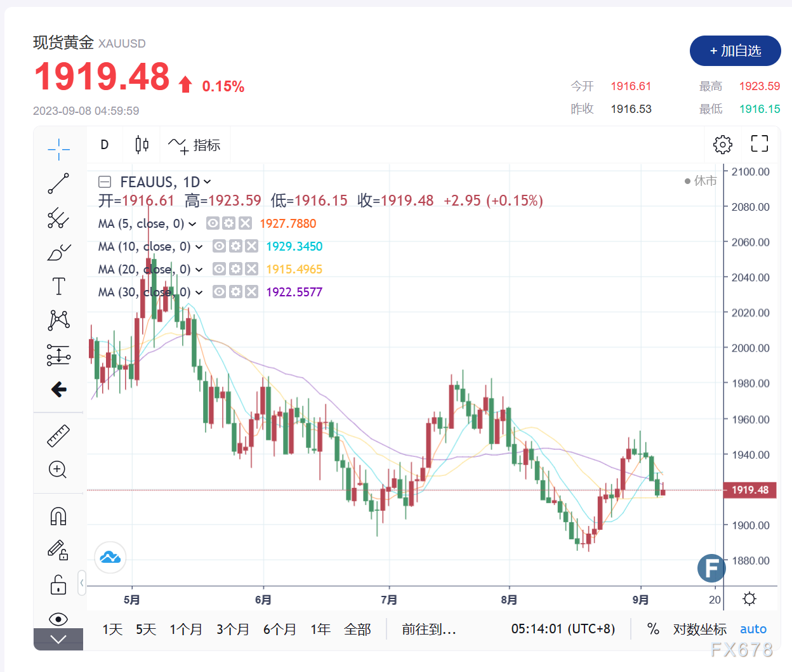Select the Text annotation tool
The width and height of the screenshot is (792, 672).
coord(58,286)
